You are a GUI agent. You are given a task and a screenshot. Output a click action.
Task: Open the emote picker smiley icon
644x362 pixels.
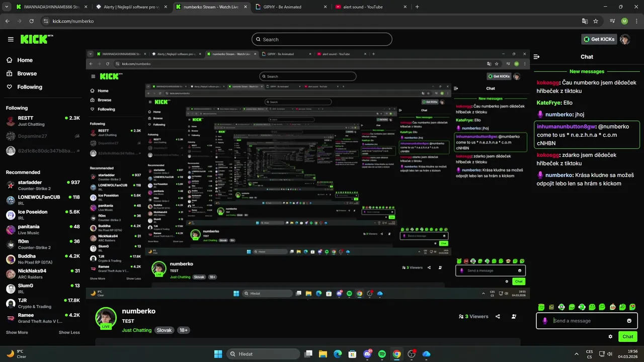(629, 321)
